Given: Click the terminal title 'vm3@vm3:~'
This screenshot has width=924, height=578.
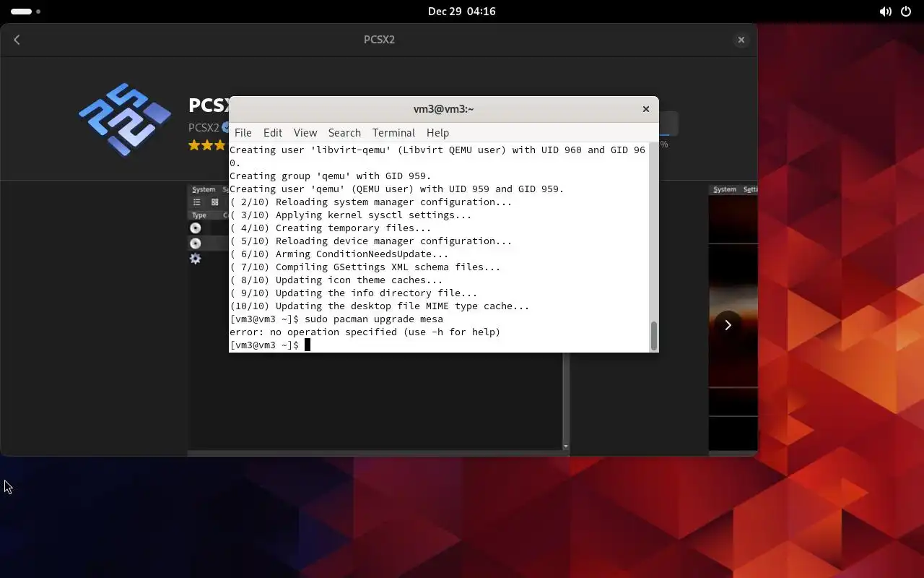Looking at the screenshot, I should pyautogui.click(x=443, y=109).
